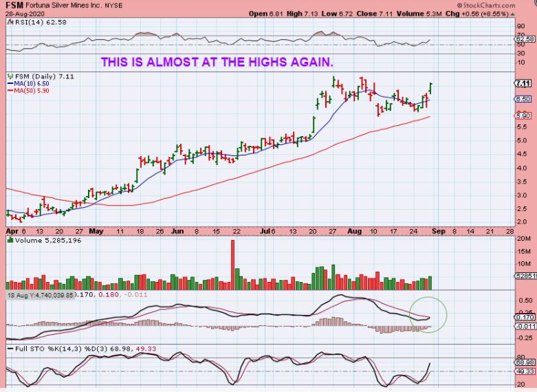Click the green up-triangle change indicator
This screenshot has height=392, width=537.
click(512, 14)
